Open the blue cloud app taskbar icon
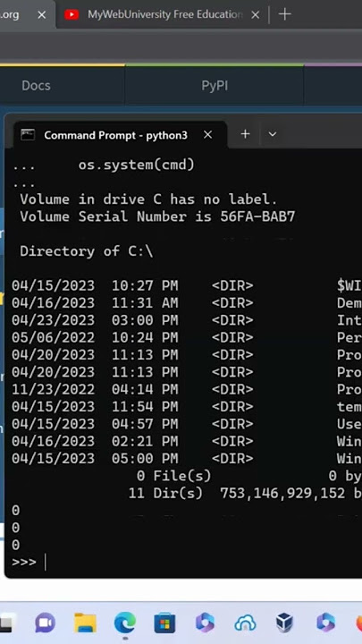The width and height of the screenshot is (362, 644). pos(245,624)
